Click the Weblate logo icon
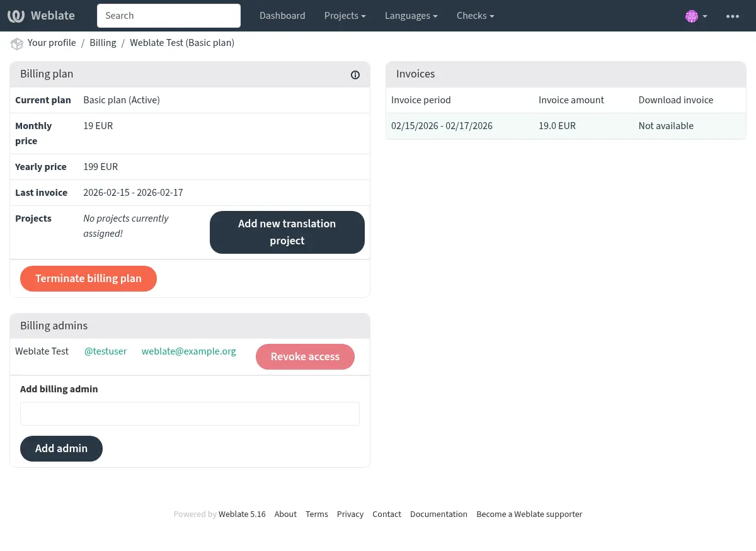 (x=16, y=16)
